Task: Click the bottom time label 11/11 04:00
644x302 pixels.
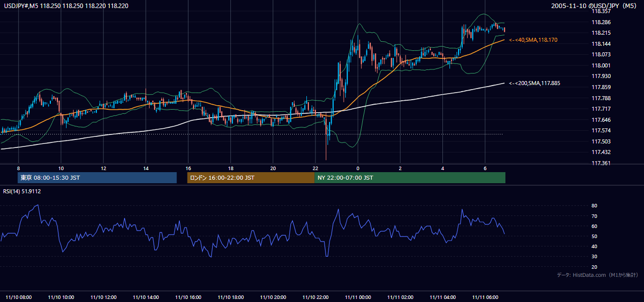Action: tap(442, 297)
